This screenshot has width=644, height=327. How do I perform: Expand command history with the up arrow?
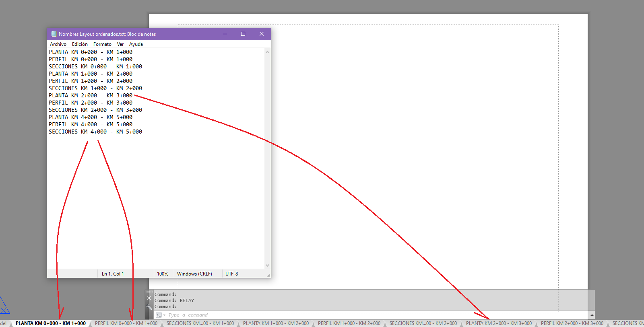[592, 315]
